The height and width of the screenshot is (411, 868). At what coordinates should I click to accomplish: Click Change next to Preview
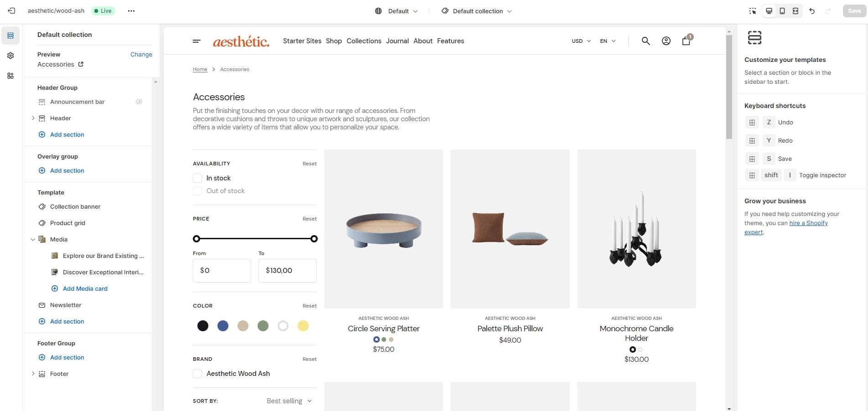pos(141,54)
